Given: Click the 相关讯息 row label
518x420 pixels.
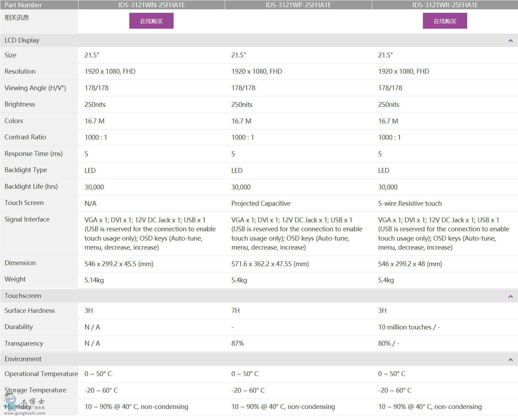Looking at the screenshot, I should click(x=17, y=18).
